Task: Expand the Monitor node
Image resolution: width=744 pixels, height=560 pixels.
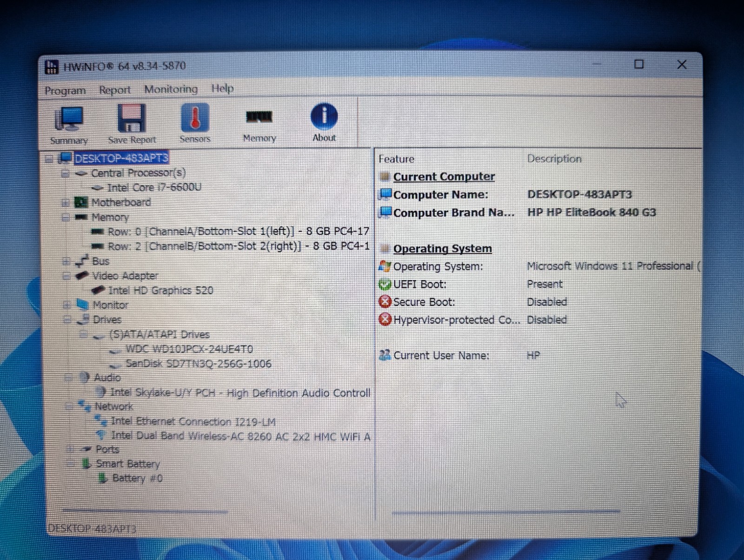Action: coord(67,305)
